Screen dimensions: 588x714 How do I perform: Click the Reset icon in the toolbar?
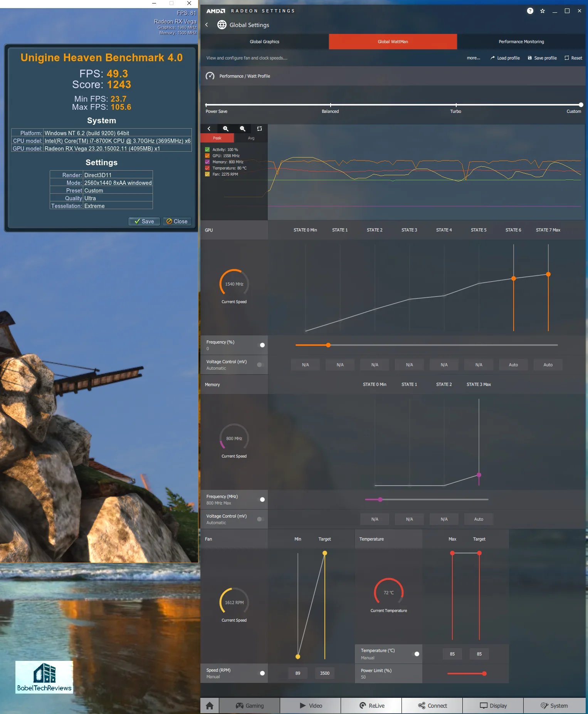[x=567, y=58]
